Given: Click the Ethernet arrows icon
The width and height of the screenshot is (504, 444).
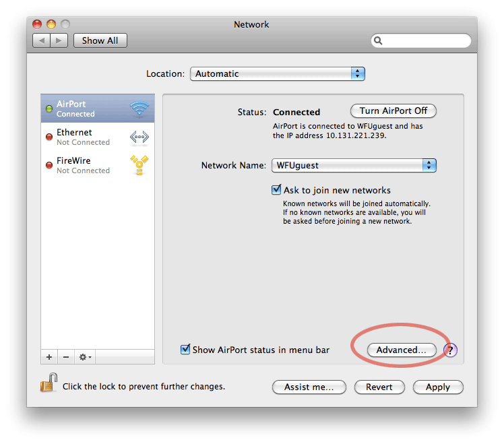Looking at the screenshot, I should [x=139, y=137].
